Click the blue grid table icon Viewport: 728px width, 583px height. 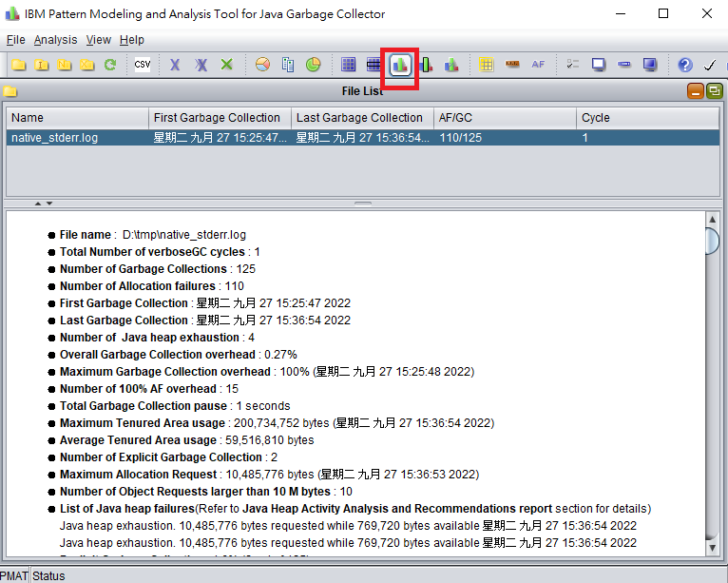348,65
